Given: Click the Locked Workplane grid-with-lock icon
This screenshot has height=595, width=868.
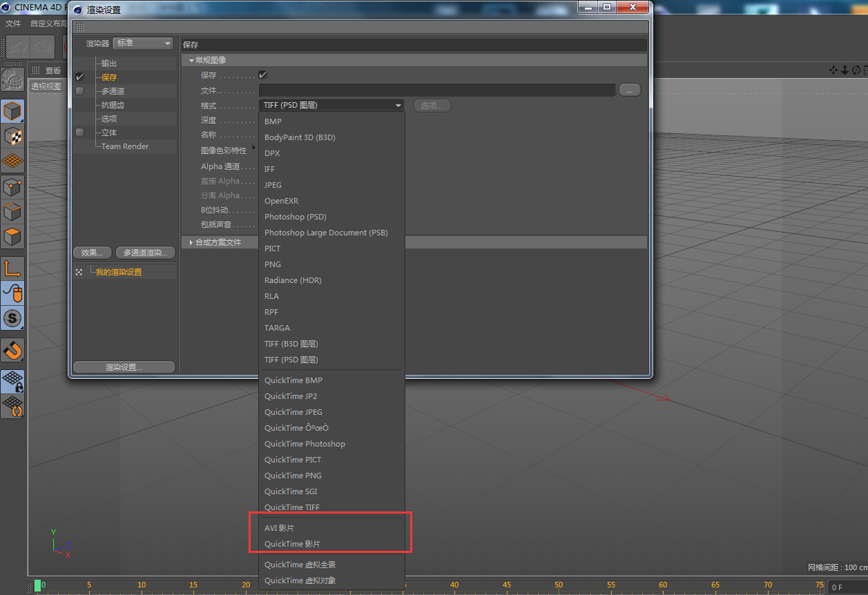Looking at the screenshot, I should [12, 381].
